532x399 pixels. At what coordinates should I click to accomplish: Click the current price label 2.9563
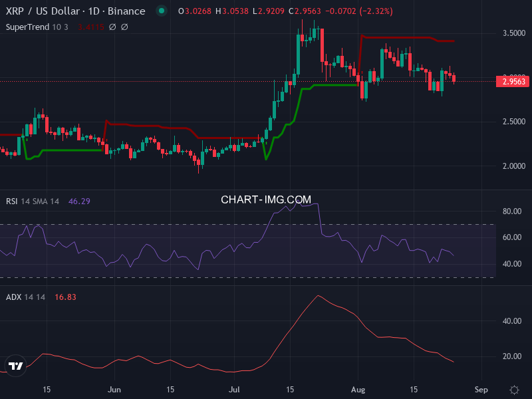(513, 81)
